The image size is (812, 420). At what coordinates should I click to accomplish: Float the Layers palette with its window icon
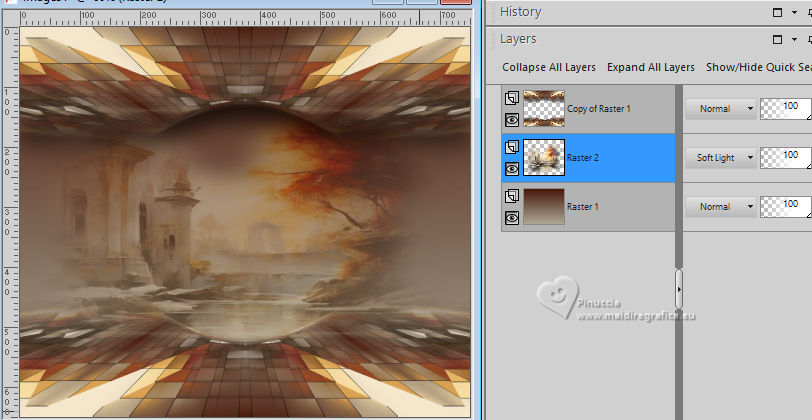[x=777, y=39]
